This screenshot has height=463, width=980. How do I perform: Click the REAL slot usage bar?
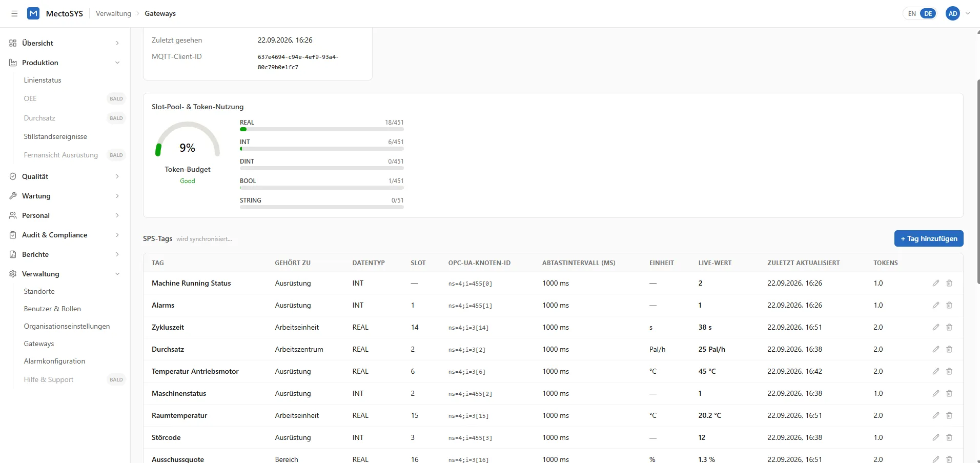point(322,129)
